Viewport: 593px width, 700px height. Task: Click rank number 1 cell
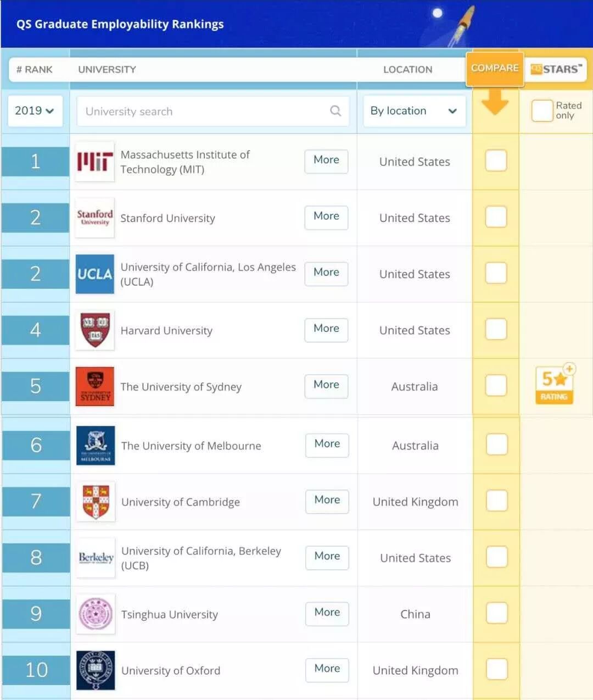tap(35, 162)
